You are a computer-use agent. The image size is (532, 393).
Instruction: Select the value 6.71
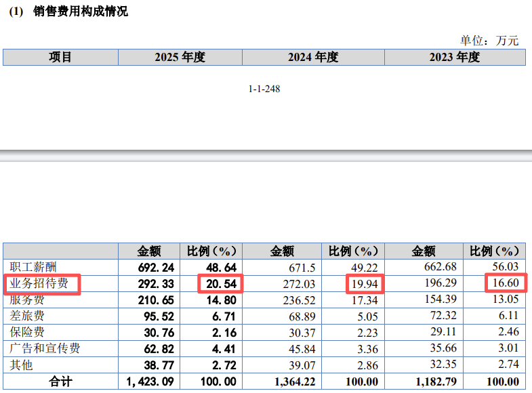click(224, 316)
